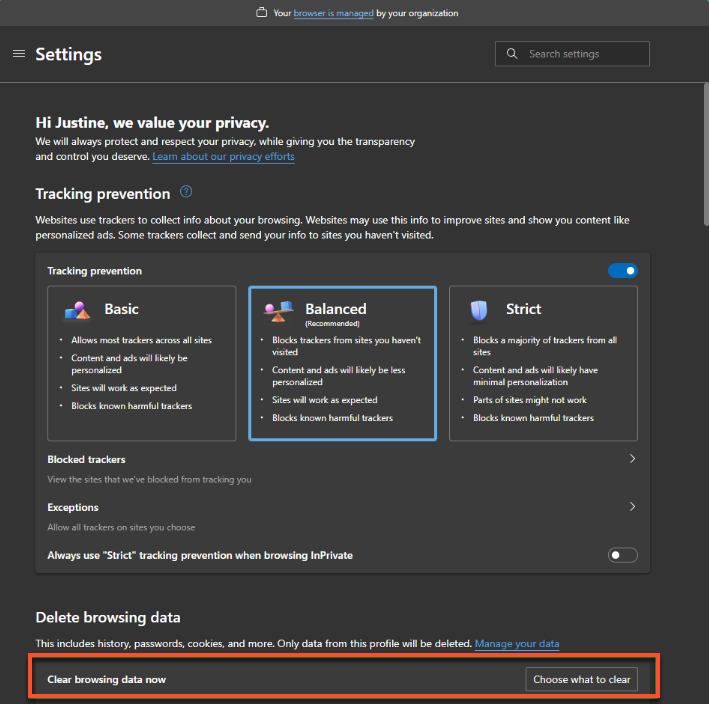The width and height of the screenshot is (709, 704).
Task: Open the browser is managed link
Action: (x=334, y=13)
